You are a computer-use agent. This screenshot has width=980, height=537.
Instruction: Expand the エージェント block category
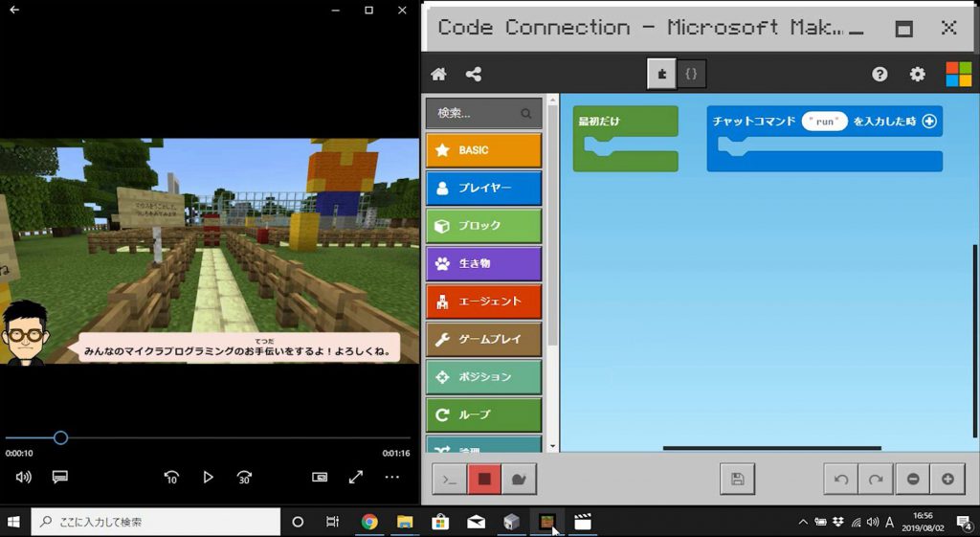point(483,302)
